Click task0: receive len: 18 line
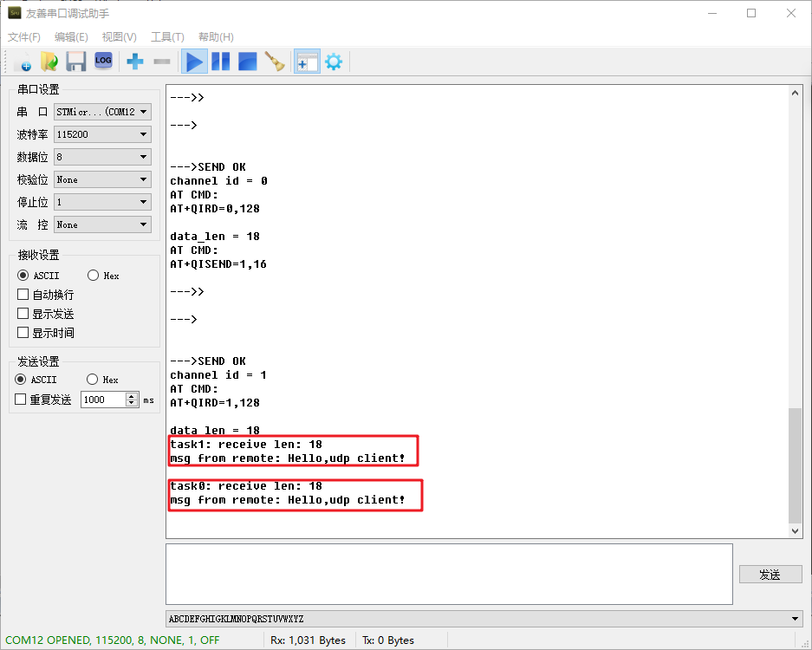The height and width of the screenshot is (650, 812). 246,486
